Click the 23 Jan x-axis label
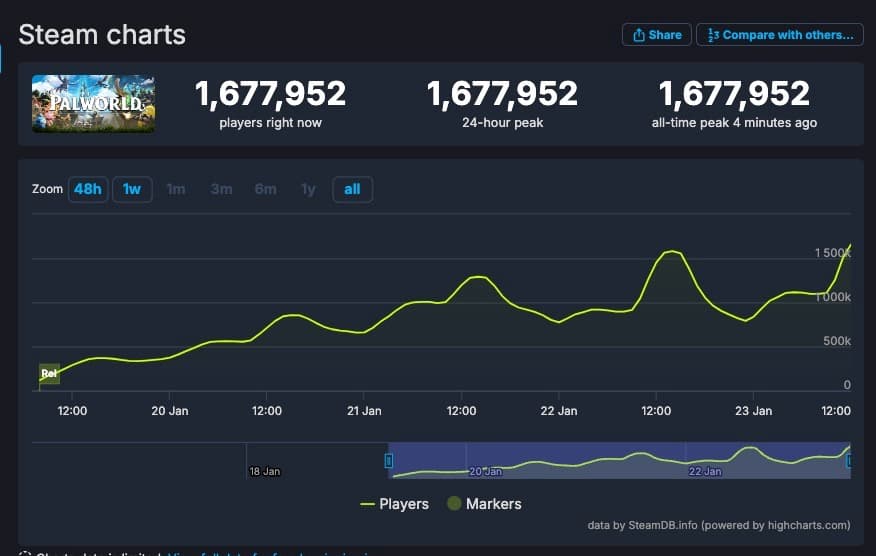This screenshot has width=876, height=556. 754,411
